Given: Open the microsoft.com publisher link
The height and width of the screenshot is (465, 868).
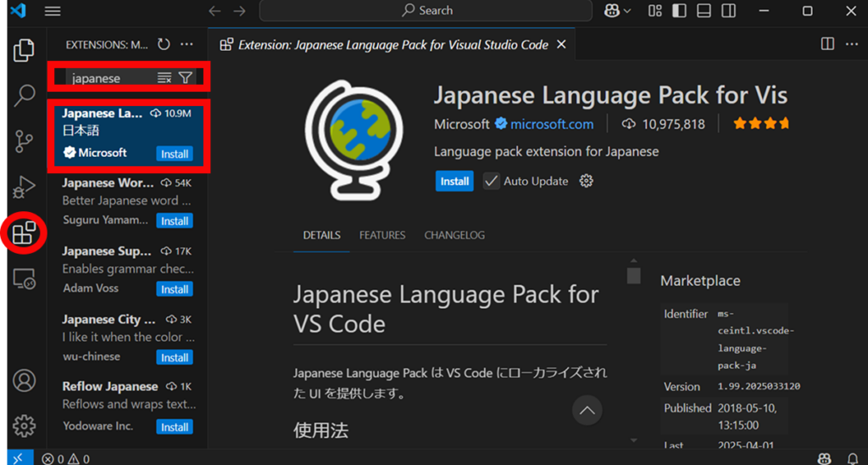Looking at the screenshot, I should [552, 124].
